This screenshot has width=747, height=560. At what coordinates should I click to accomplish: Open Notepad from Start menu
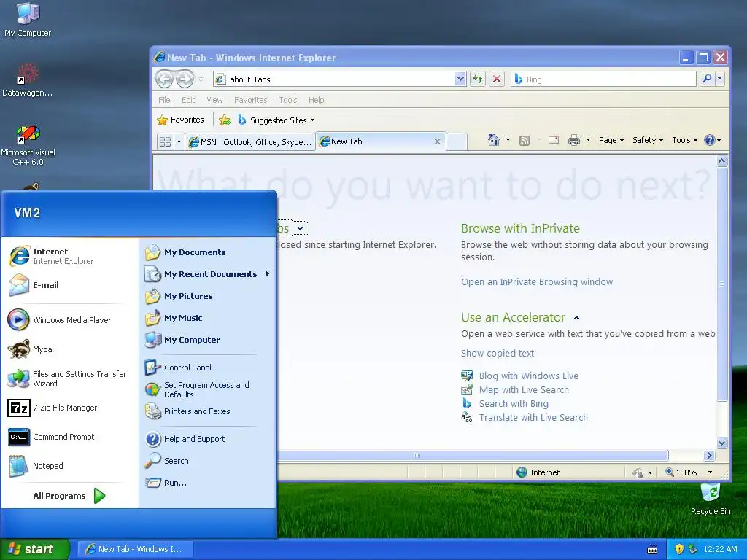click(x=69, y=466)
